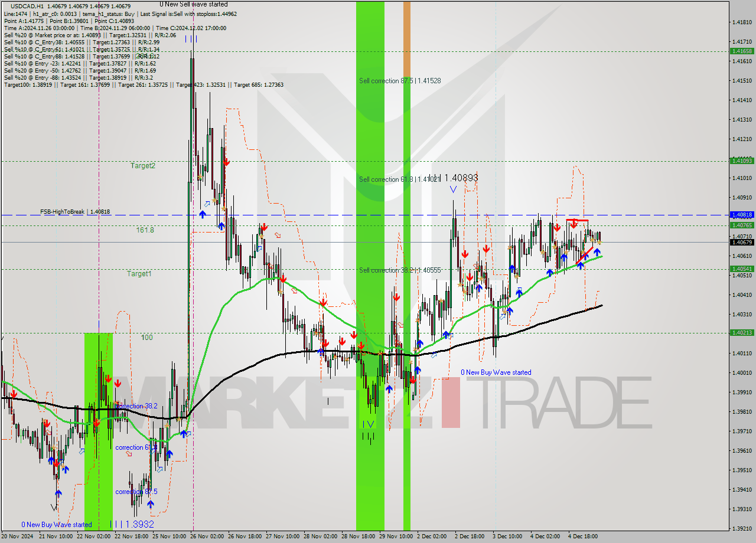Click the '21 Nov 10:00' time axis label

click(56, 537)
